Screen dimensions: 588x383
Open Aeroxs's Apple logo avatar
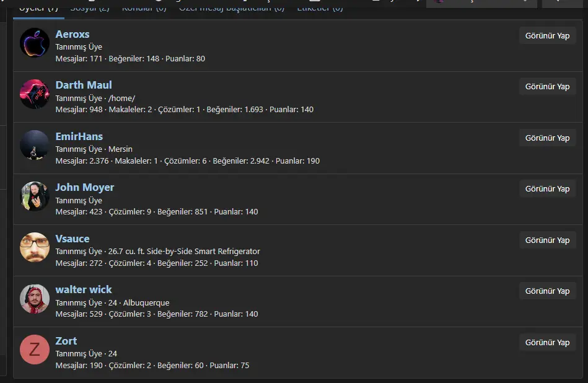(x=35, y=43)
